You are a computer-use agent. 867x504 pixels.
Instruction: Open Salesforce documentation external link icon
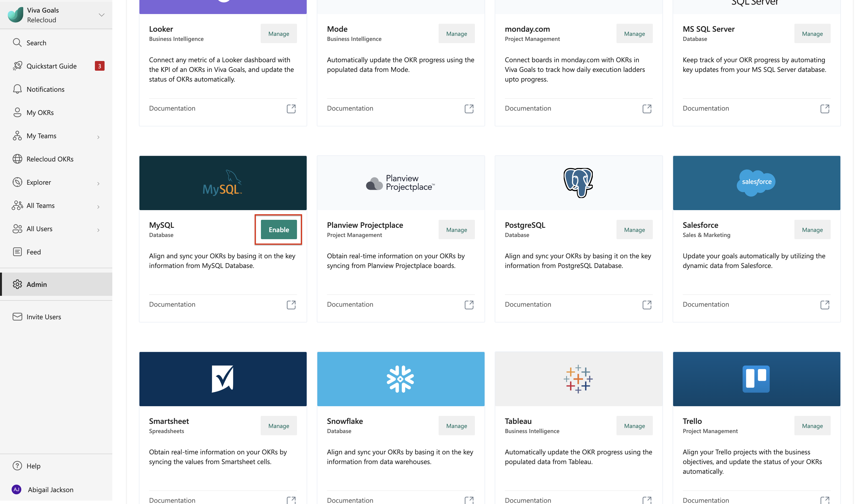tap(825, 305)
